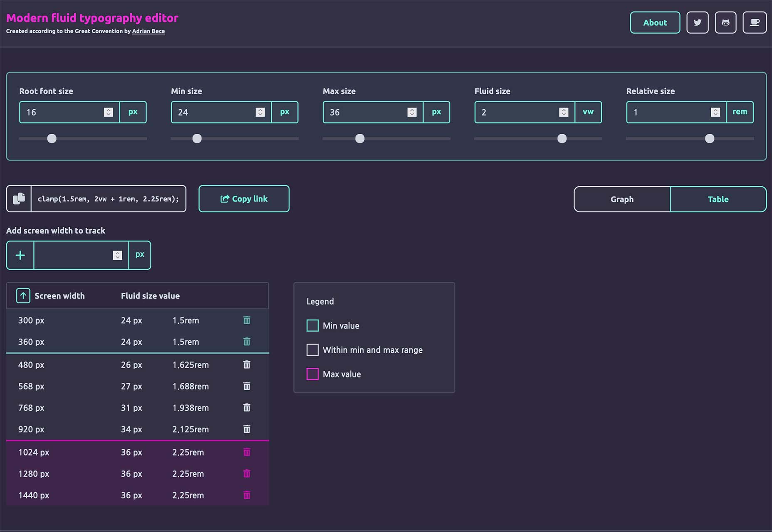The width and height of the screenshot is (772, 532).
Task: Click the empty screen width input field
Action: pyautogui.click(x=81, y=255)
